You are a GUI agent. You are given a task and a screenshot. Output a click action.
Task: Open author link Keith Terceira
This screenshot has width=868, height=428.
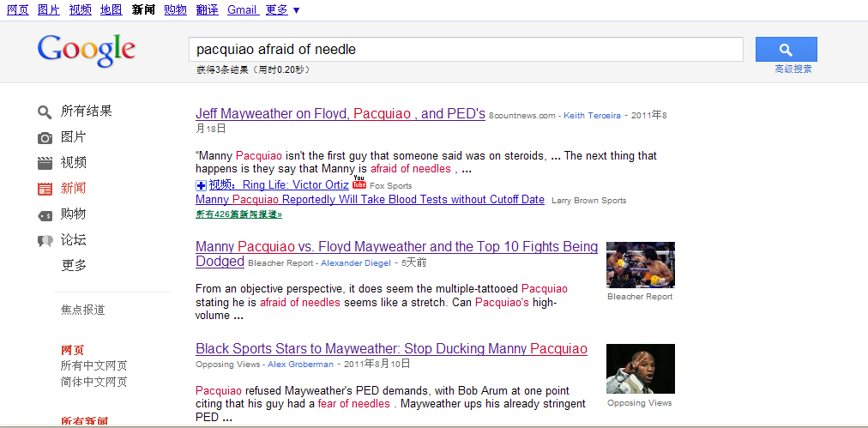pos(592,116)
